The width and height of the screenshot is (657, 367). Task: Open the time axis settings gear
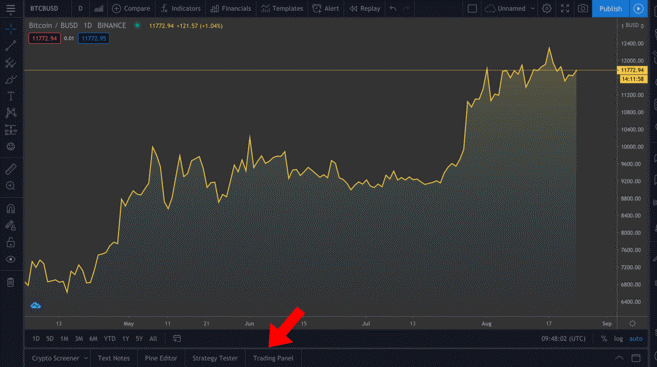pyautogui.click(x=632, y=323)
